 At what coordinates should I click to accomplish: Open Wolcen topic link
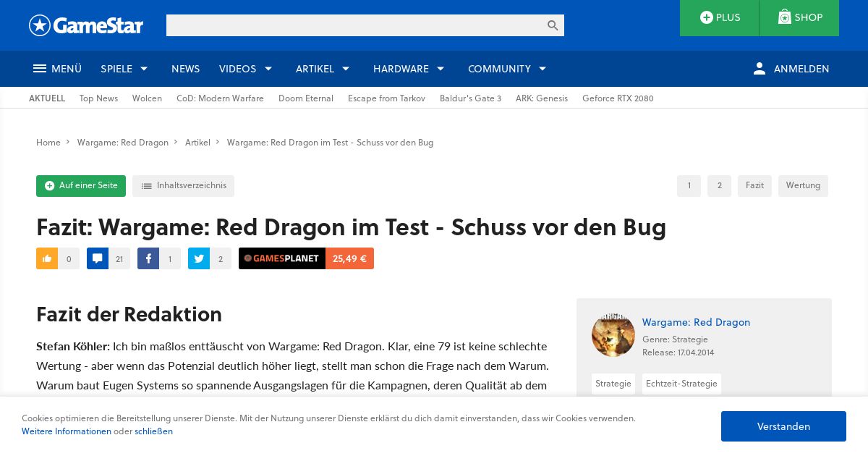147,98
